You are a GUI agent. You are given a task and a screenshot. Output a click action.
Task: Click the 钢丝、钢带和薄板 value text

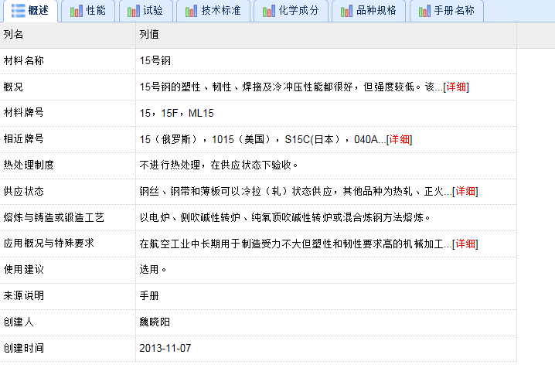click(x=295, y=191)
